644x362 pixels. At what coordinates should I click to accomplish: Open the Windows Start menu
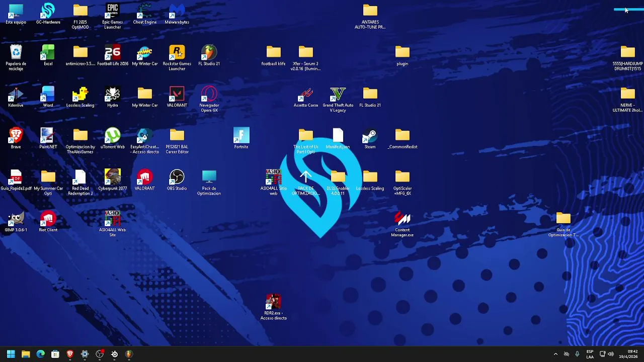coord(11,354)
